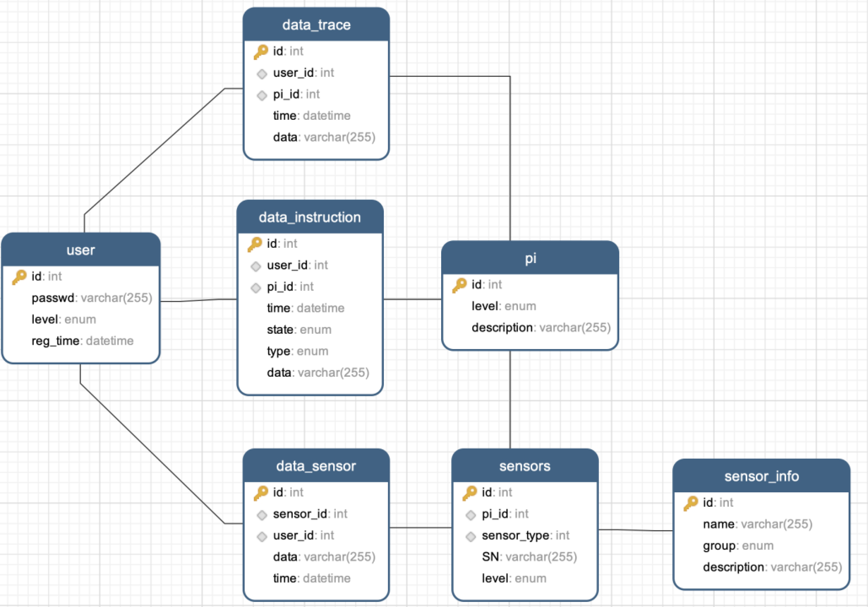
Task: Click the reg_time datetime column
Action: pyautogui.click(x=82, y=341)
